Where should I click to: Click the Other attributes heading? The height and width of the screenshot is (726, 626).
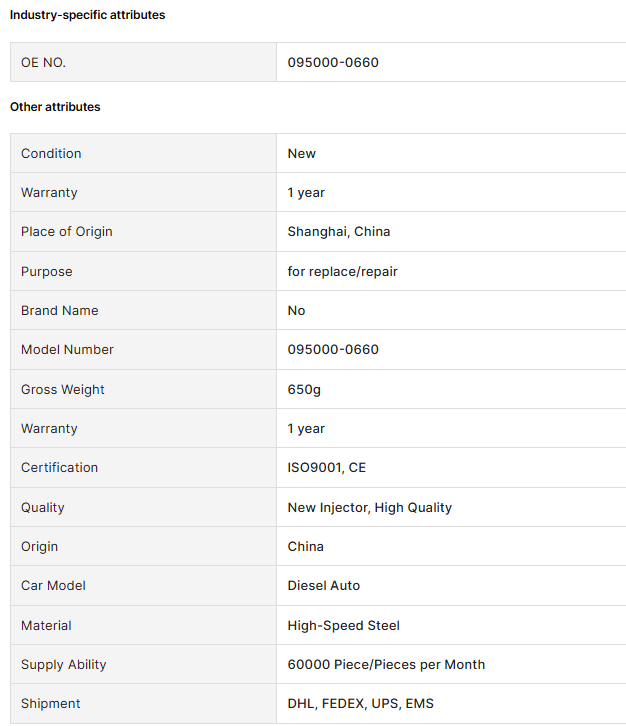55,107
